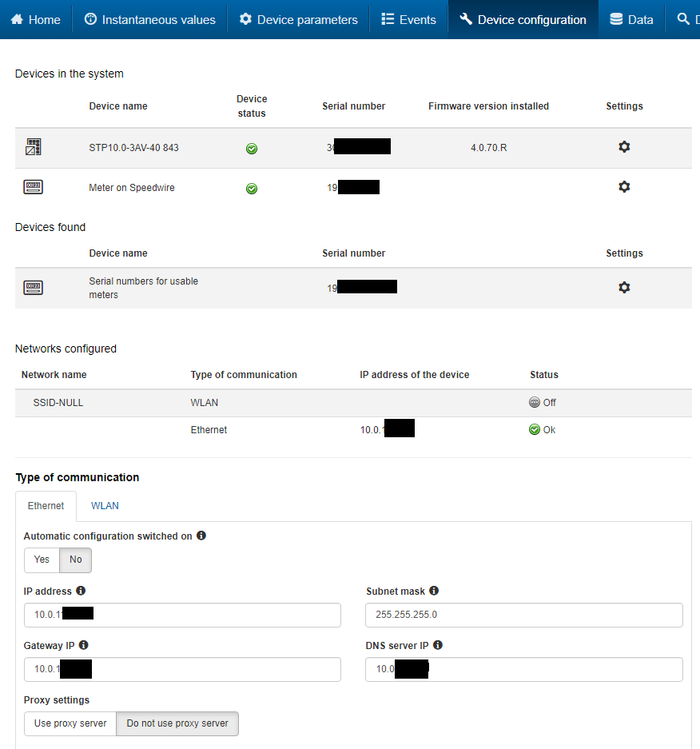Click the gauge icon of Instantaneous values
Image resolution: width=700 pixels, height=749 pixels.
(90, 19)
